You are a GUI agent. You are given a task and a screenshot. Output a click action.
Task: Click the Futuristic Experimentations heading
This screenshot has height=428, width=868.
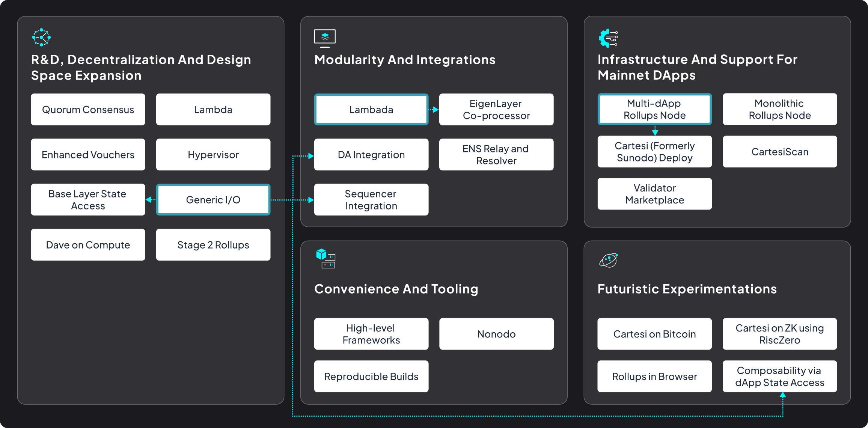pos(687,289)
